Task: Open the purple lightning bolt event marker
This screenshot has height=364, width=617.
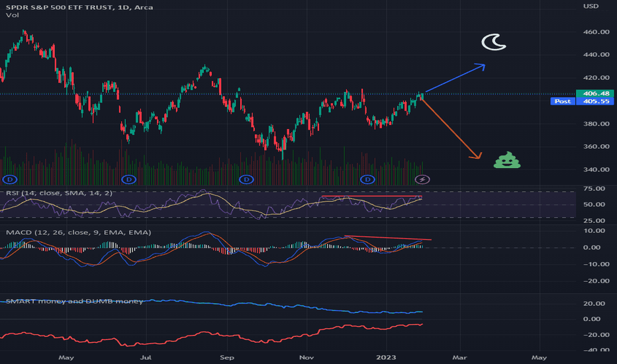Action: click(x=422, y=179)
